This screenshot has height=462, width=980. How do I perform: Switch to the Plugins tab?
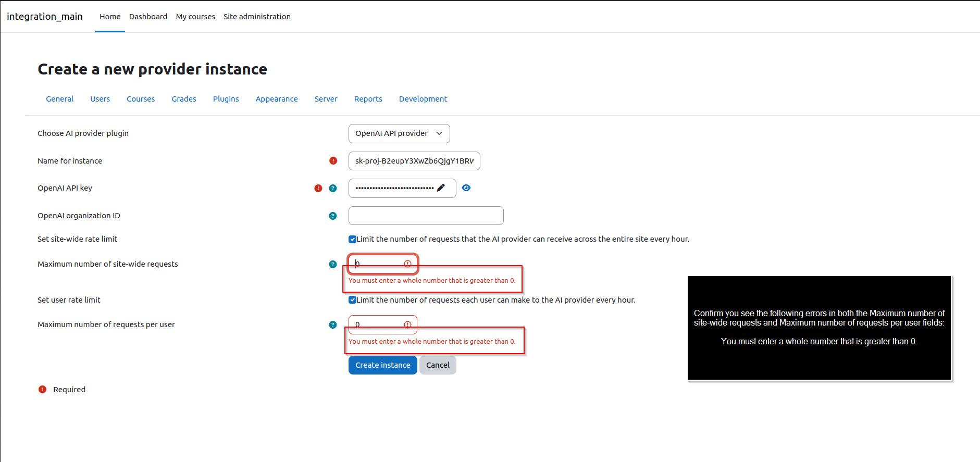(x=226, y=99)
